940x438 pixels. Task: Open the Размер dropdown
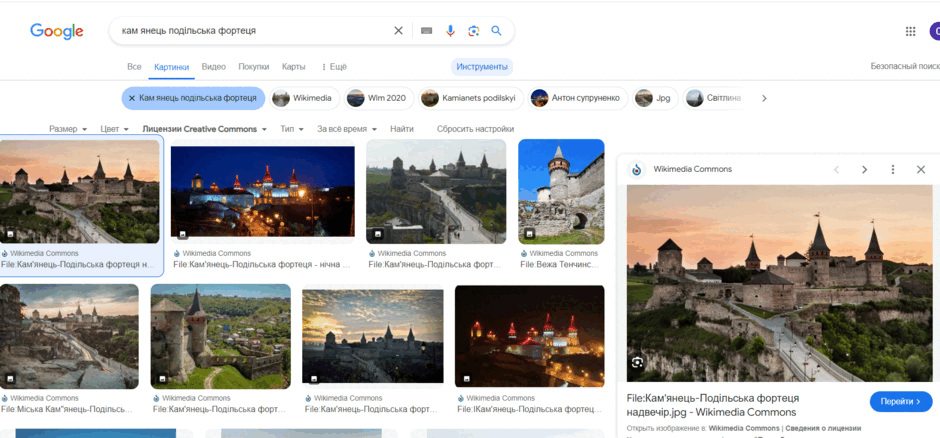point(68,129)
